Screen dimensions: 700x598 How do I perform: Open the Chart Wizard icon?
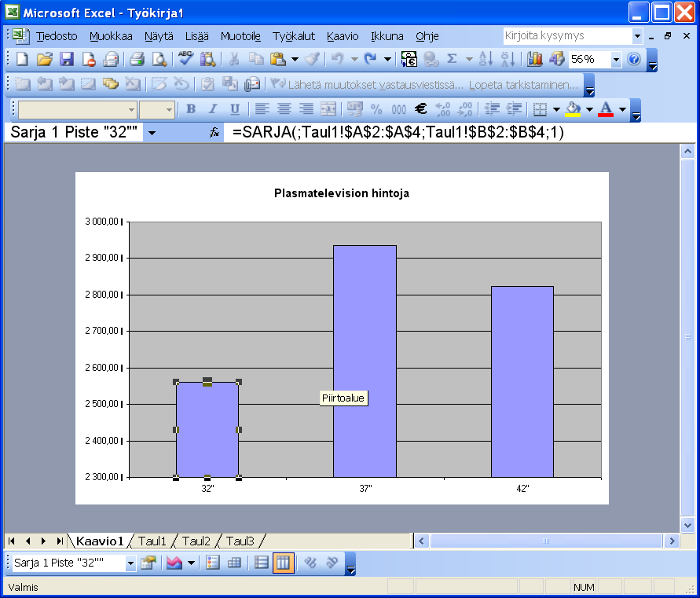pyautogui.click(x=534, y=59)
